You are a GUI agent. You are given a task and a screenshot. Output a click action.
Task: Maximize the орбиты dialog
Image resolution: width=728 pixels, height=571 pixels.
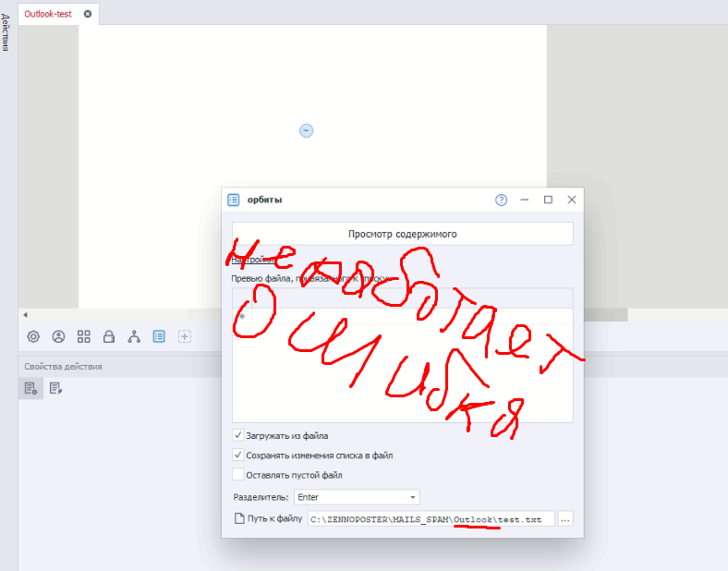549,200
